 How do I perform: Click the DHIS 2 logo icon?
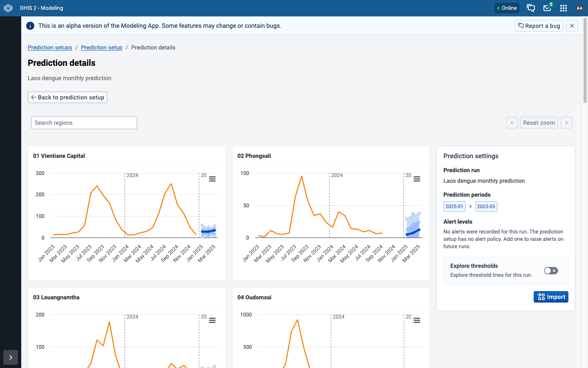pyautogui.click(x=8, y=8)
